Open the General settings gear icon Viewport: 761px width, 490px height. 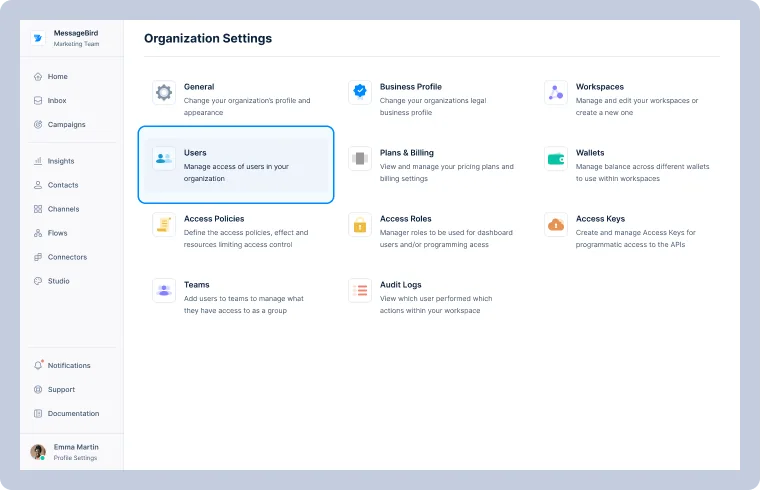tap(164, 92)
